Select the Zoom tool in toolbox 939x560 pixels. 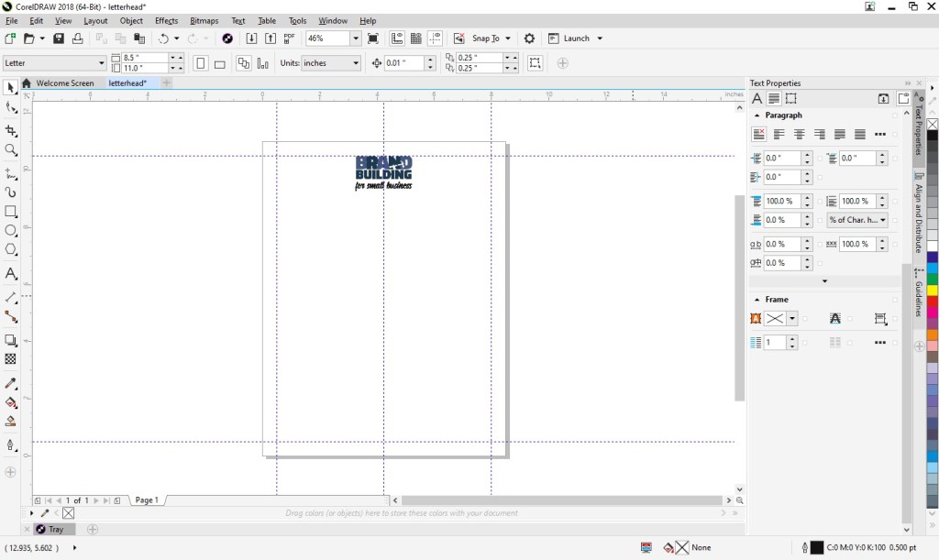pyautogui.click(x=11, y=150)
